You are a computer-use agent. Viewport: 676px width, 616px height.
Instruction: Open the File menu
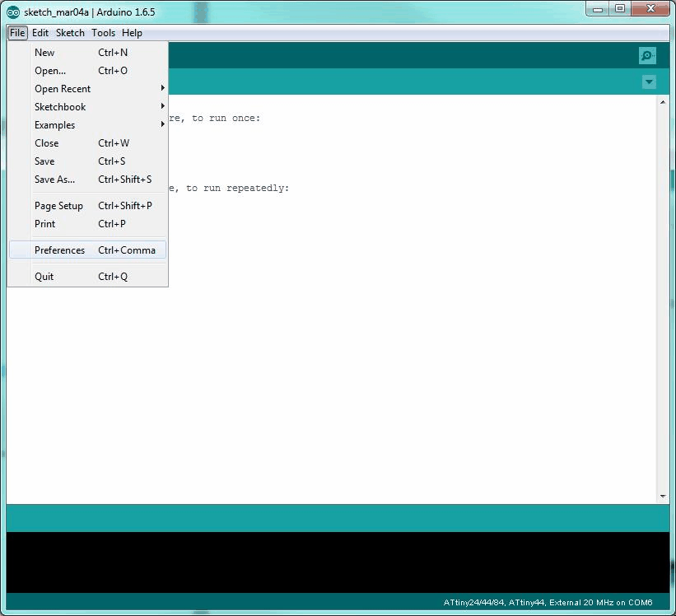[x=17, y=33]
